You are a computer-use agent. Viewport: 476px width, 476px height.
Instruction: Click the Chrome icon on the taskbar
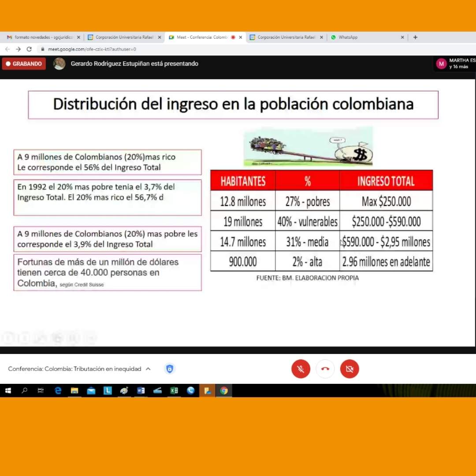(x=224, y=390)
